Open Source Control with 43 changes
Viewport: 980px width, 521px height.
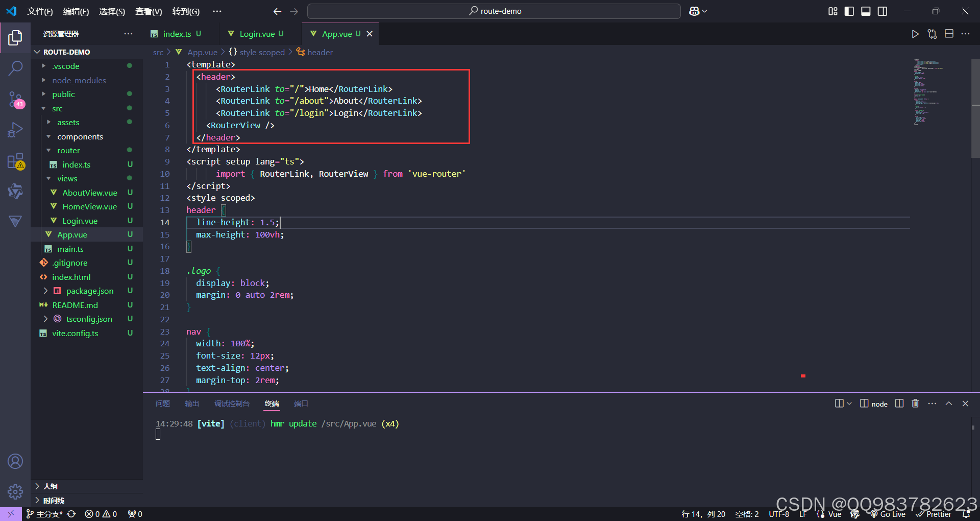[x=15, y=100]
